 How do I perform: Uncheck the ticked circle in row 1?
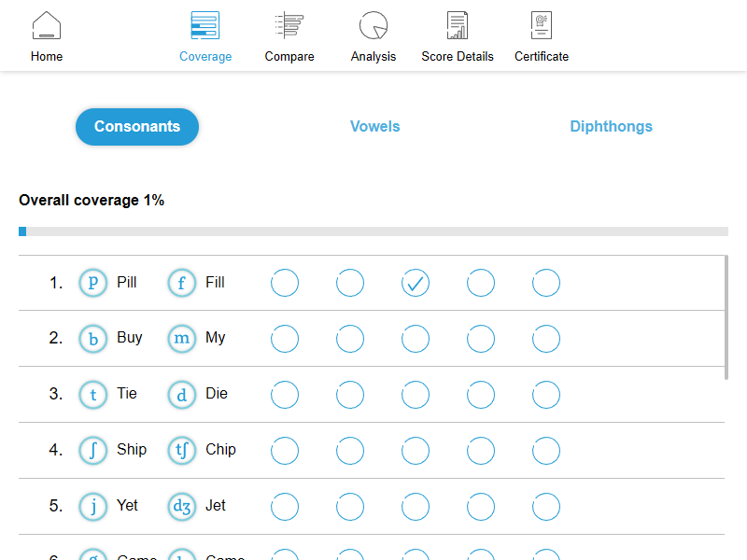click(416, 283)
